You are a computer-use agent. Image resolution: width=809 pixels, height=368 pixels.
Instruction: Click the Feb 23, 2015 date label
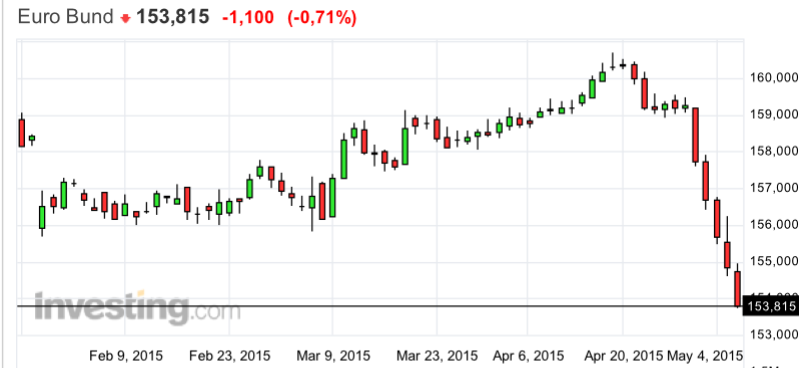tap(230, 356)
